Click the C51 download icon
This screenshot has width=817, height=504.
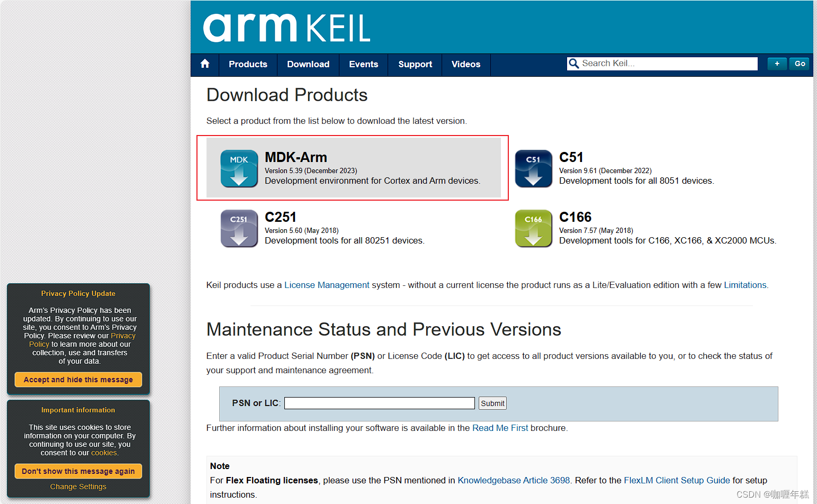(533, 169)
